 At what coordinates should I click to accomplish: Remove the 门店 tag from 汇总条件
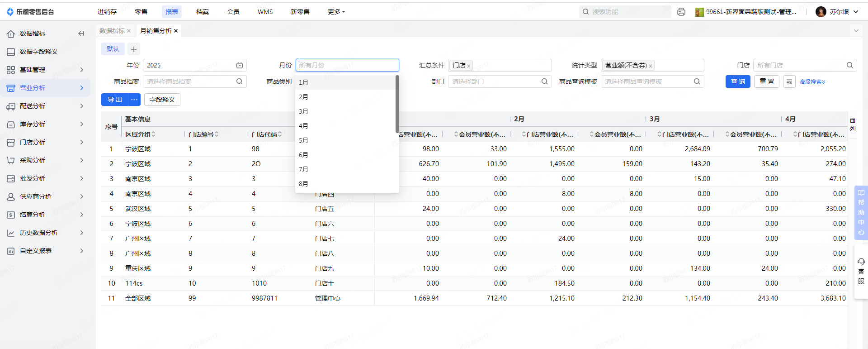pyautogui.click(x=469, y=66)
